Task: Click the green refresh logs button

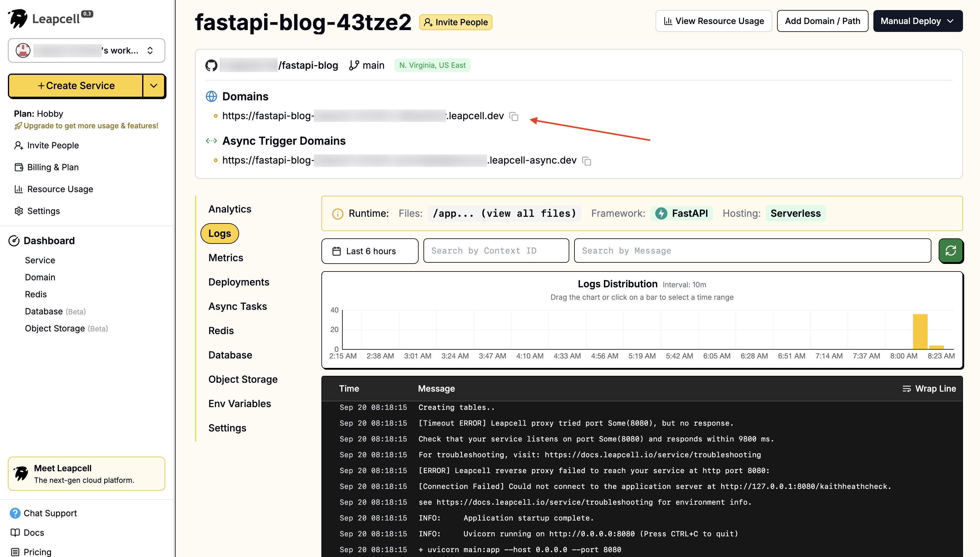Action: (x=951, y=251)
